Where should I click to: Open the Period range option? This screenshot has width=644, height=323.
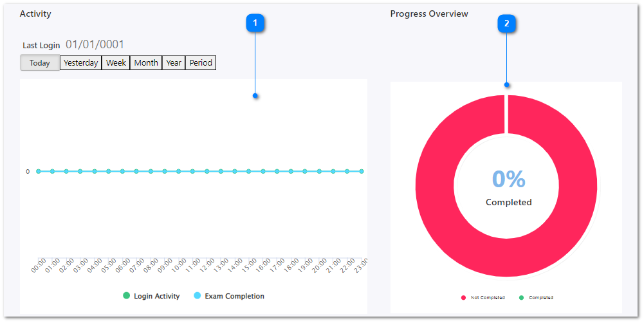point(201,63)
